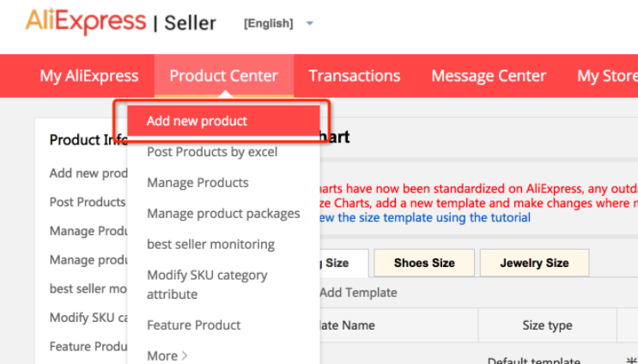Select Add new product in dropdown
This screenshot has width=638, height=364.
[197, 121]
